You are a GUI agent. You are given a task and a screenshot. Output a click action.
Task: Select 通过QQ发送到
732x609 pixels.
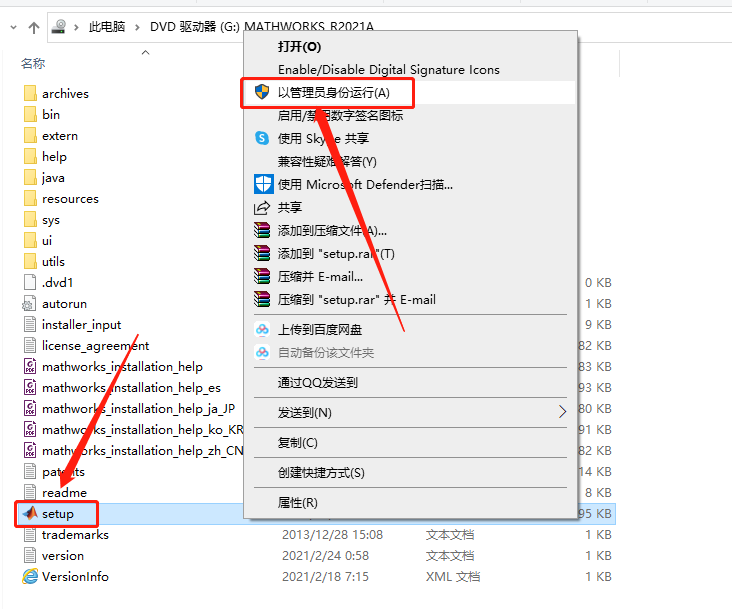317,383
